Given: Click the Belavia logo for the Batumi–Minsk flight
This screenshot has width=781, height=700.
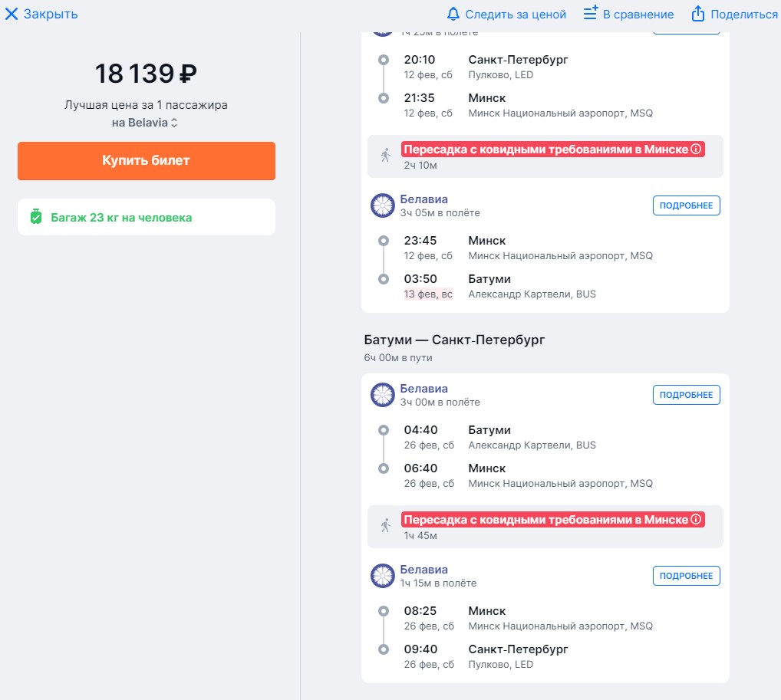Looking at the screenshot, I should coord(383,395).
